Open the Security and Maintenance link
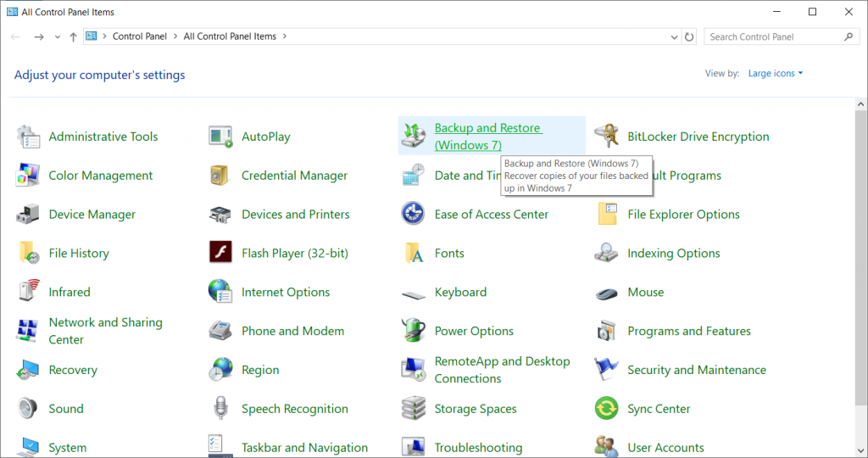The image size is (868, 458). (x=697, y=370)
